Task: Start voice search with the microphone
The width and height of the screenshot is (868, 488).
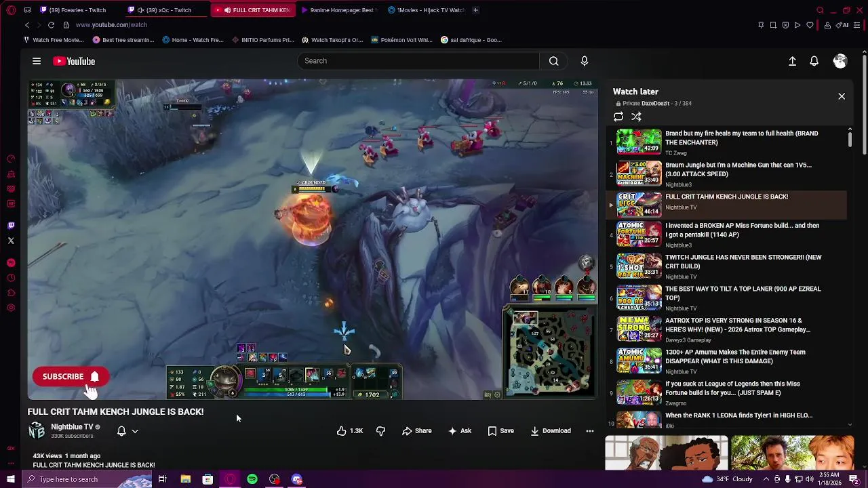Action: (585, 61)
